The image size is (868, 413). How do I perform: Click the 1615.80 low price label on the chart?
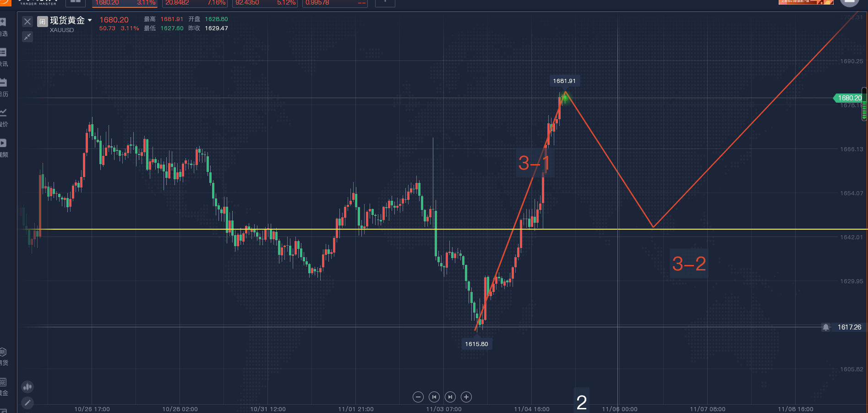click(477, 344)
